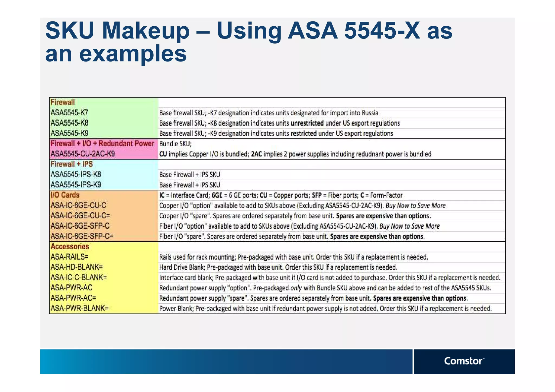Select the 'Bundle SKU;' text
Viewport: 555px width, 392px height.
[175, 144]
